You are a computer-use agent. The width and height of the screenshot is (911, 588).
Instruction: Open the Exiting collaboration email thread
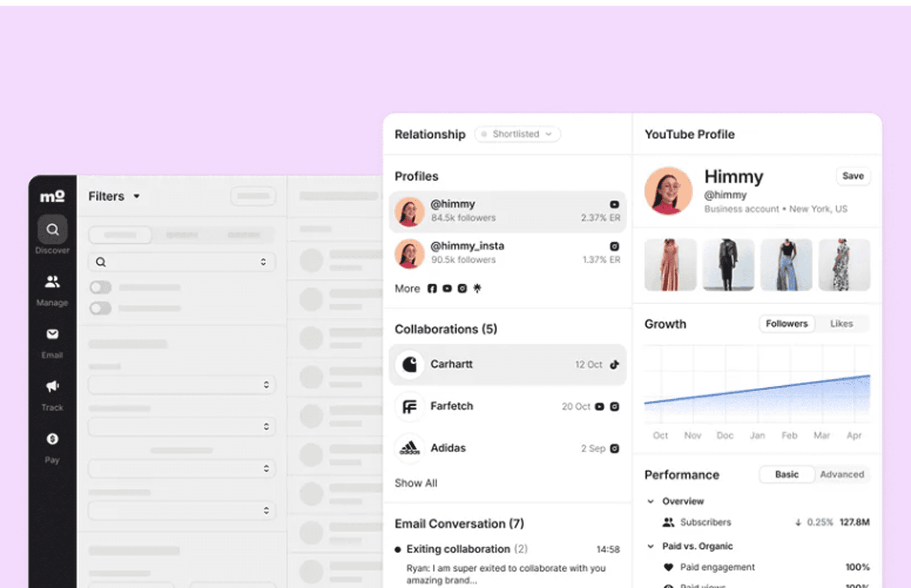(508, 564)
